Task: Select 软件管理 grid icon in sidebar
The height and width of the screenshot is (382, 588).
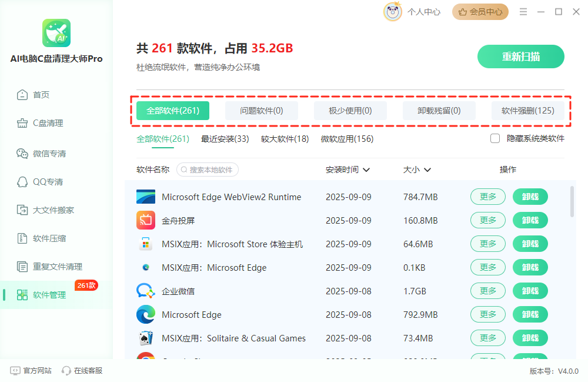Action: tap(22, 295)
